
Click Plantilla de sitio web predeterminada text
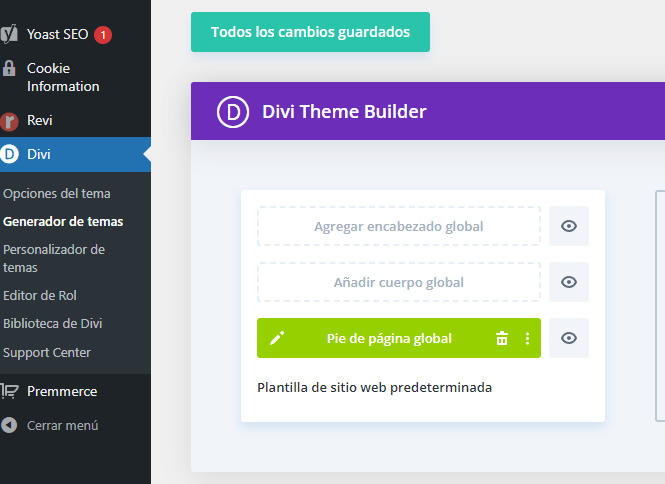[374, 387]
